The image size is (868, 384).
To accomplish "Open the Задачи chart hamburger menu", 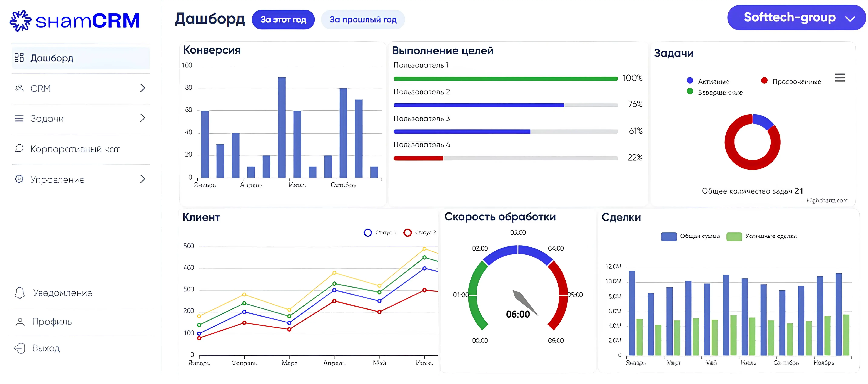I will 840,77.
